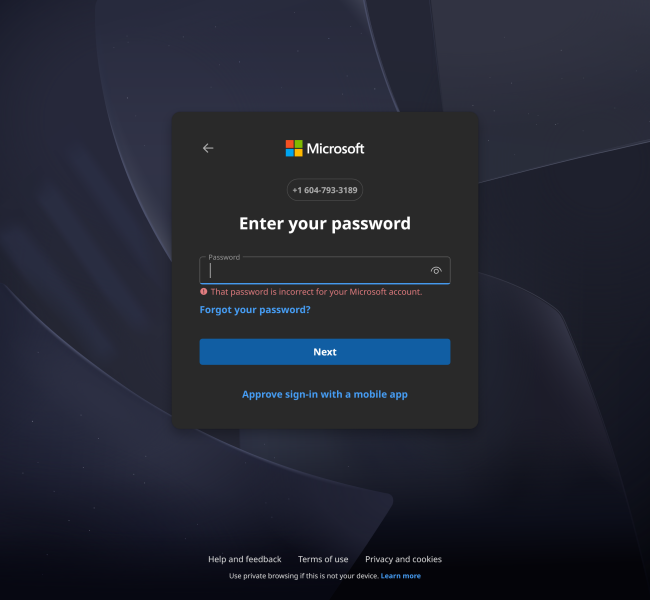The width and height of the screenshot is (650, 600).
Task: Choose Approve sign-in with a mobile app
Action: [325, 394]
